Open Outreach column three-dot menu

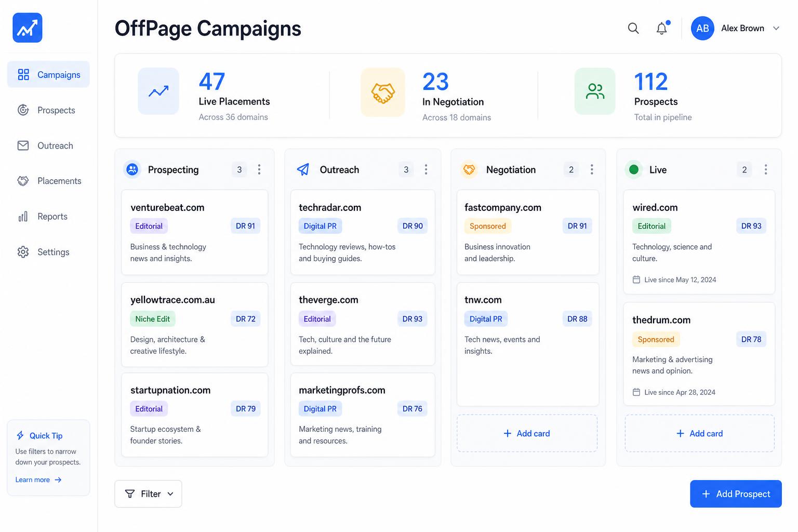(x=426, y=169)
